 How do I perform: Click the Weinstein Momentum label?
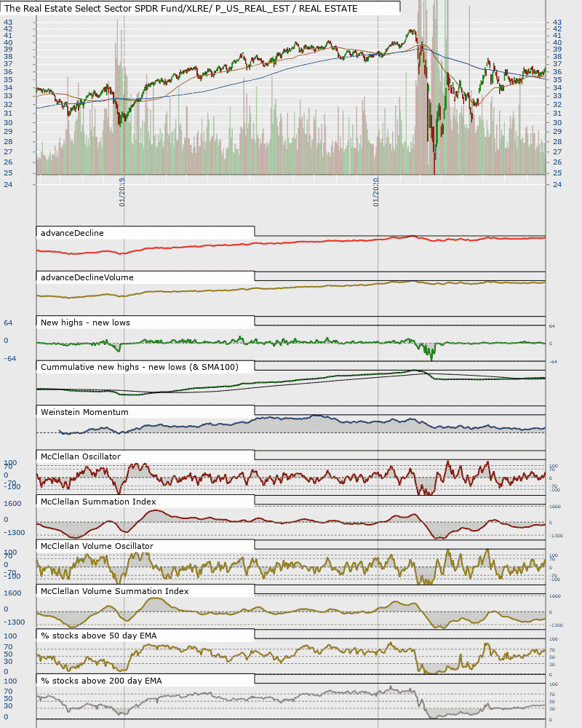coord(84,412)
